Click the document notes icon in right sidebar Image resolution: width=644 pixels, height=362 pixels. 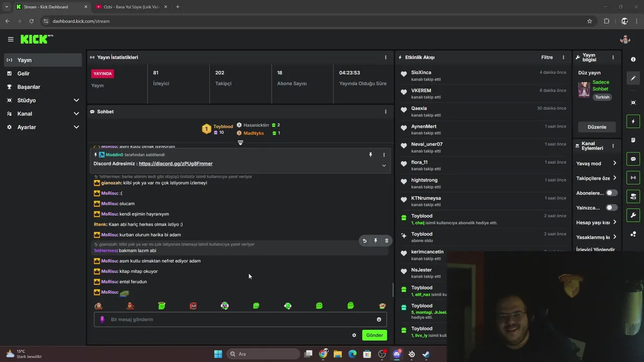pos(633,140)
